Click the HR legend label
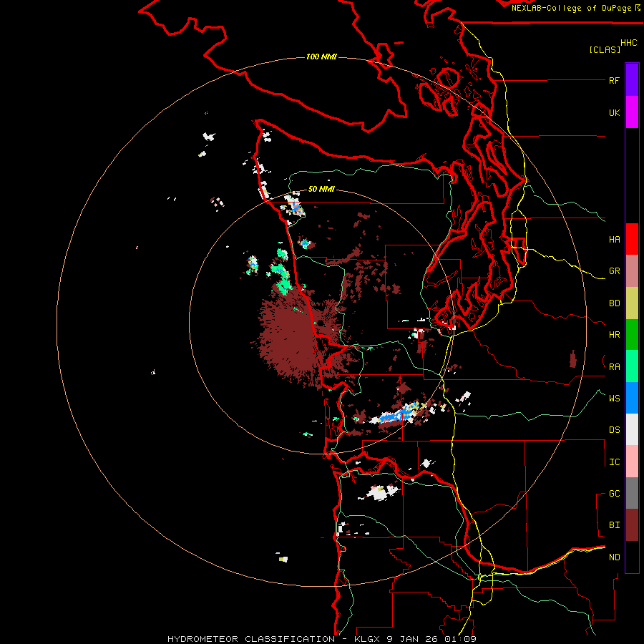 [614, 335]
